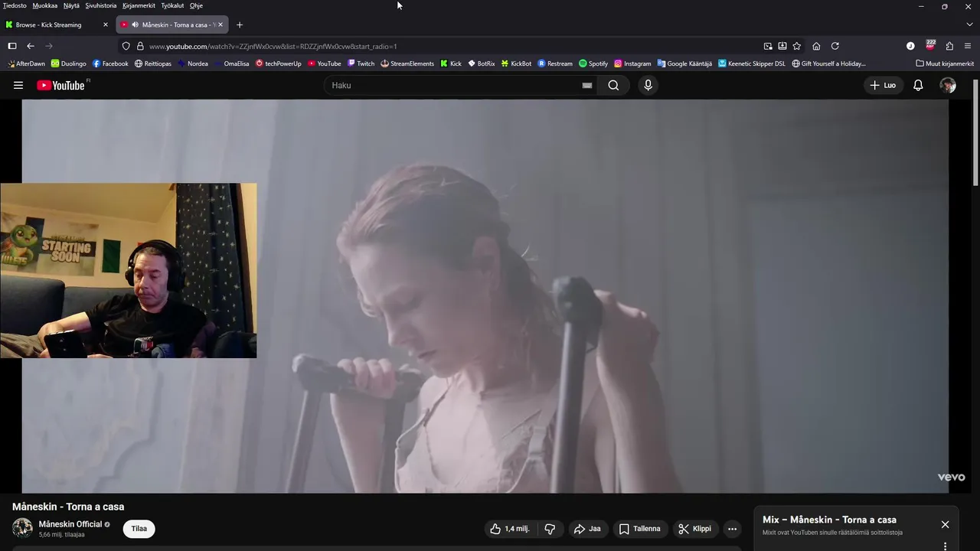The height and width of the screenshot is (551, 980).
Task: Mute the Måneskin tab audio icon
Action: pyautogui.click(x=136, y=24)
